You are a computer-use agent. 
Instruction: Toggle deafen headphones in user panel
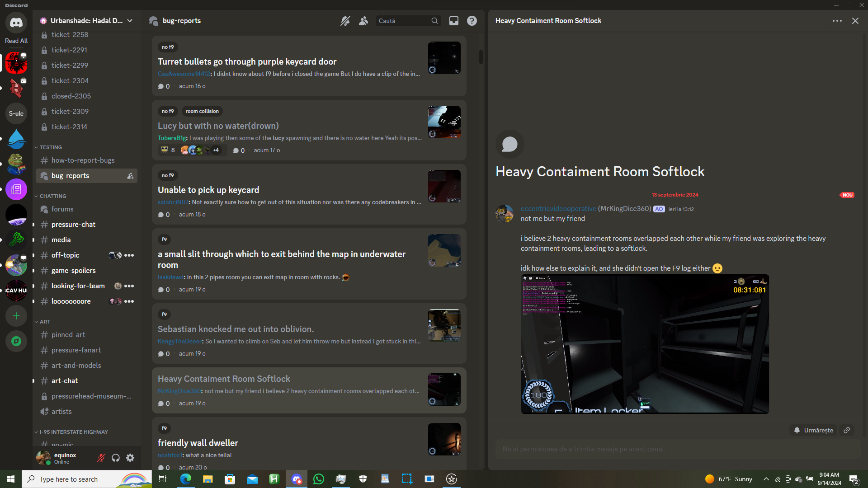[x=116, y=458]
